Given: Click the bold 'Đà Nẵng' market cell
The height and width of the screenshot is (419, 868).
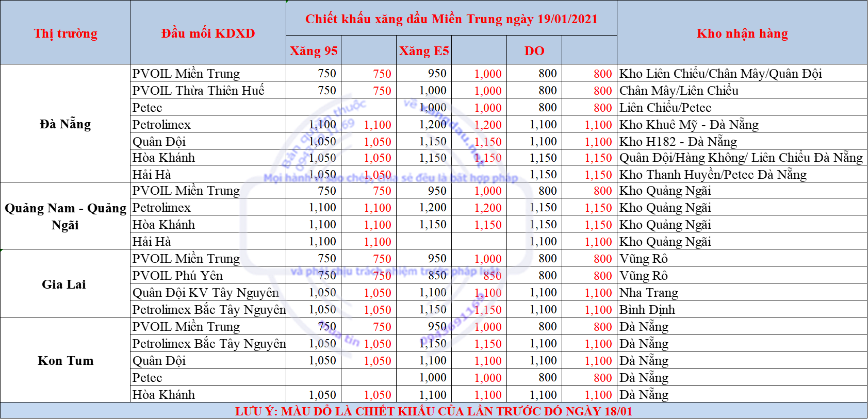Looking at the screenshot, I should pyautogui.click(x=65, y=124).
